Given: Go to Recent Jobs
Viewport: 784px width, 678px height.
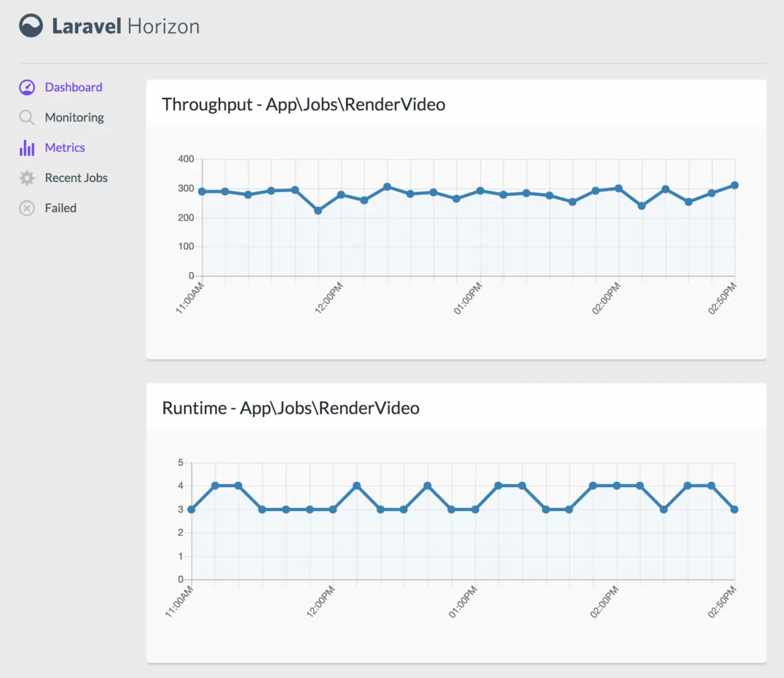Looking at the screenshot, I should point(76,178).
